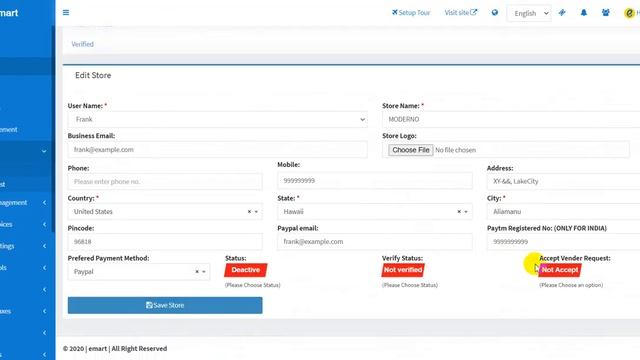Collapse the expanded sidebar menu chevron

point(44,151)
